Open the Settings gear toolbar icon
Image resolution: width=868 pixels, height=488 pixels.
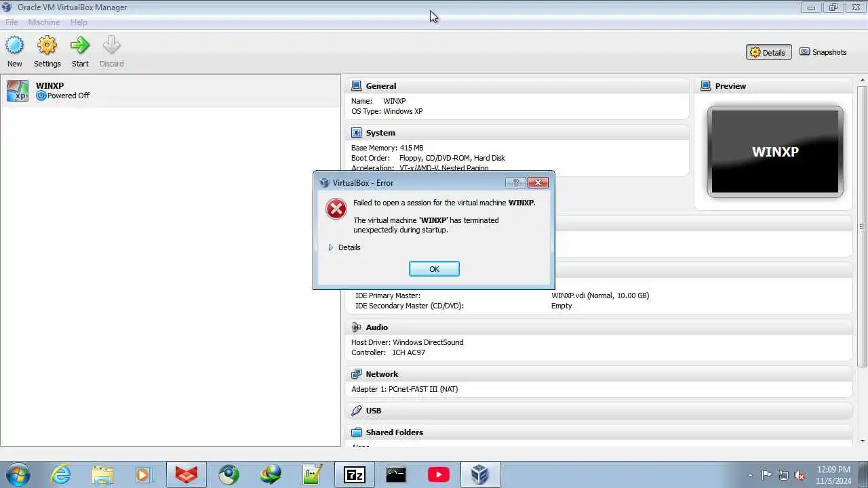(47, 46)
